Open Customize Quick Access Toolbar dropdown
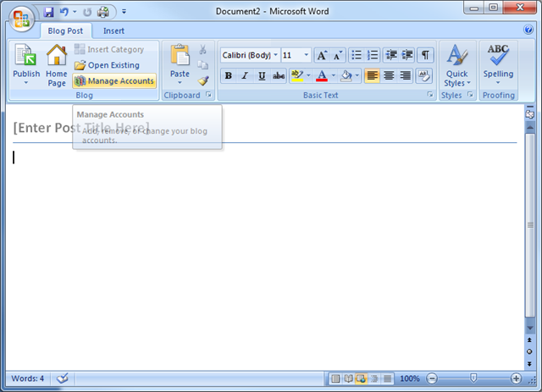The image size is (542, 392). click(x=124, y=12)
